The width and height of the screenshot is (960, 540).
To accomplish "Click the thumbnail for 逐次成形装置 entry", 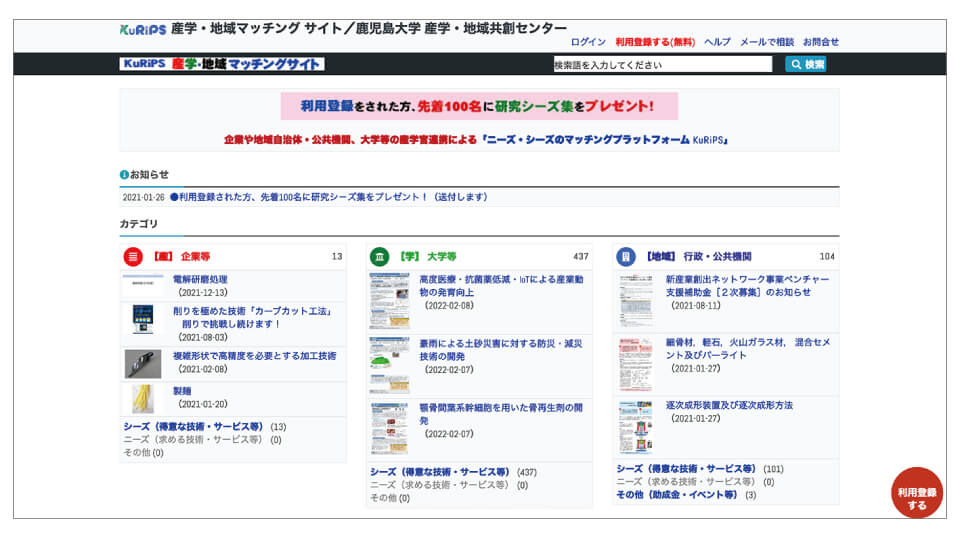I will (x=636, y=427).
